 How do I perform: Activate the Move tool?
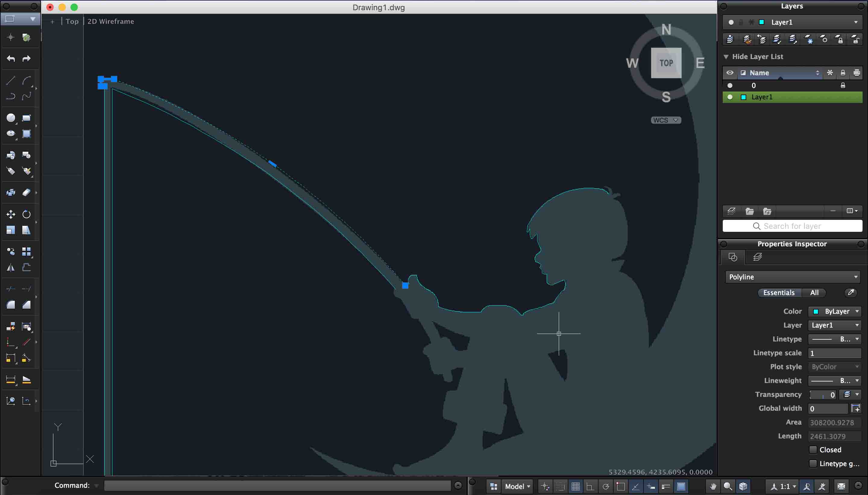pyautogui.click(x=11, y=214)
